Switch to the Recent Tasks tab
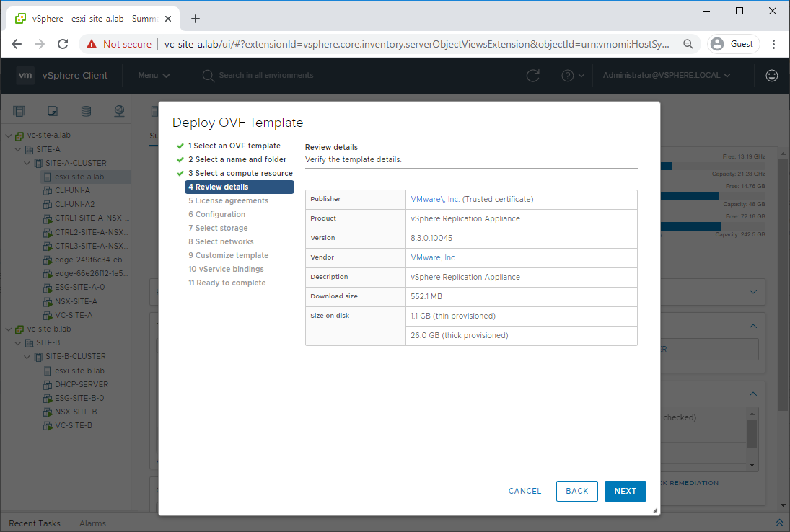The width and height of the screenshot is (790, 532). click(34, 523)
